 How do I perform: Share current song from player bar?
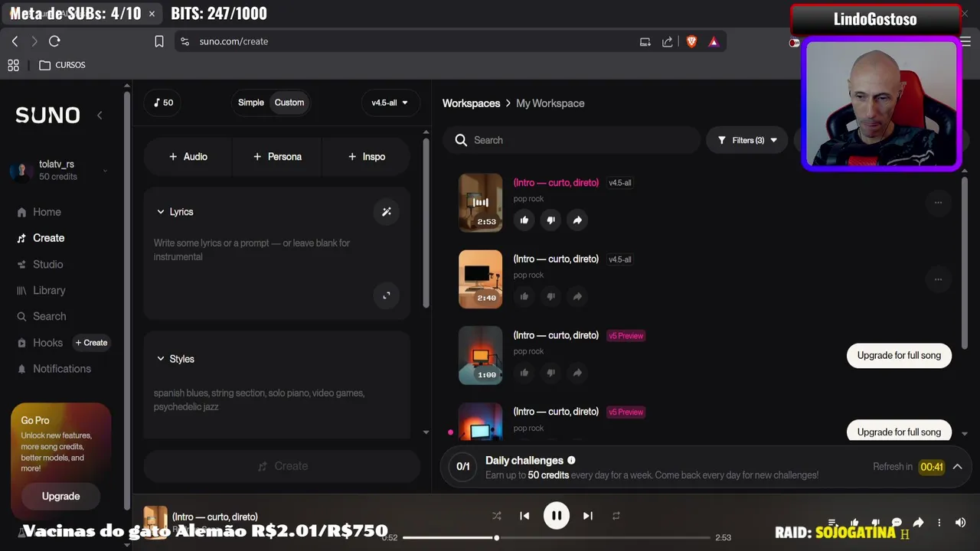pyautogui.click(x=919, y=523)
